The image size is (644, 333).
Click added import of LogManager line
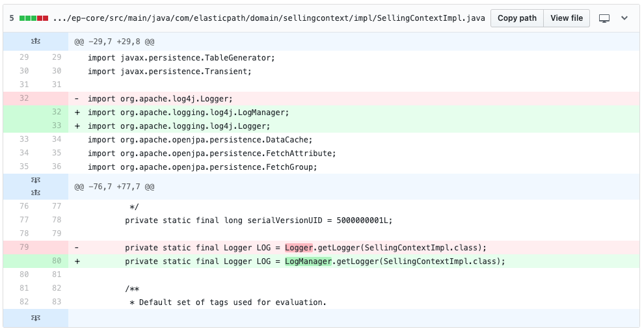pos(189,112)
